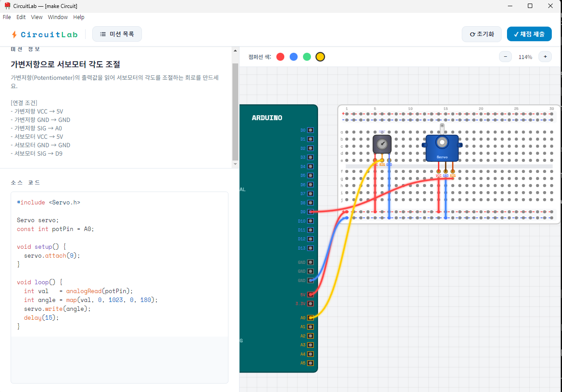
Task: Select green jumper wire color
Action: click(x=307, y=57)
